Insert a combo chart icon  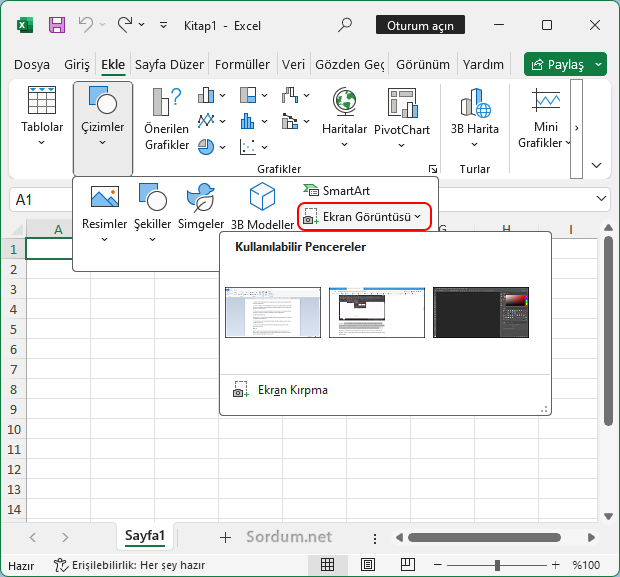pyautogui.click(x=290, y=121)
